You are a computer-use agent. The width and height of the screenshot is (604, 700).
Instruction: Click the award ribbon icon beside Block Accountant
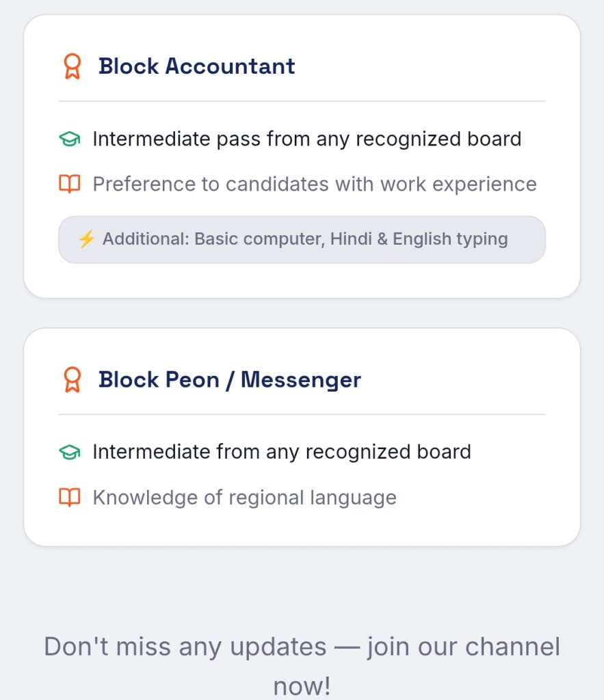[72, 66]
